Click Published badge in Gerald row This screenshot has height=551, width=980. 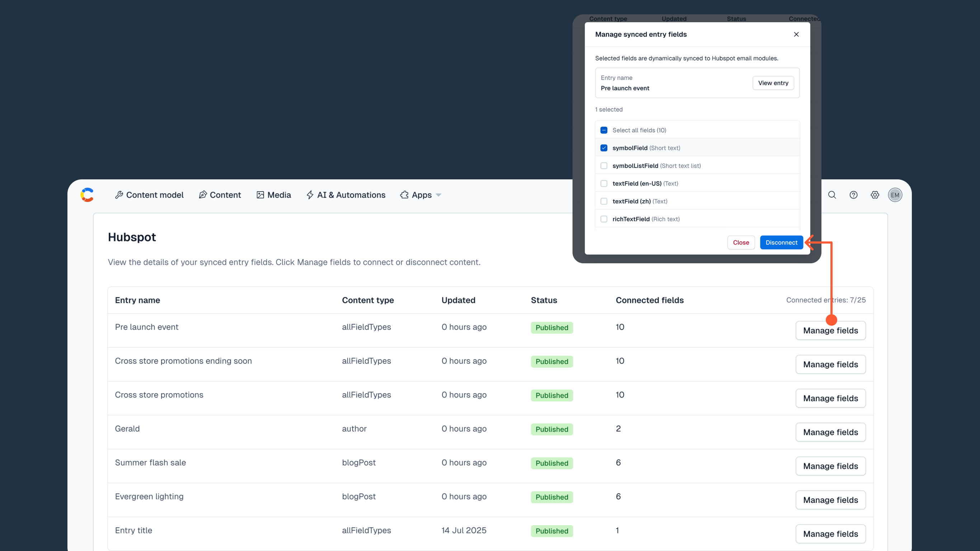[x=552, y=429]
